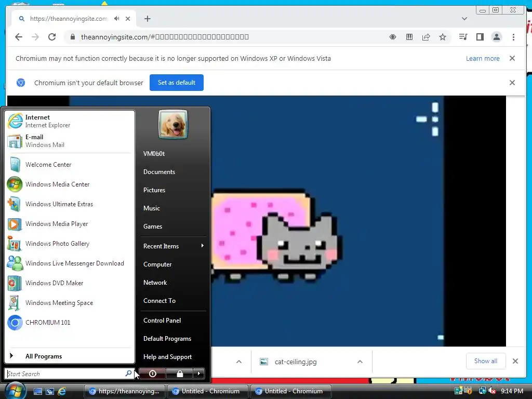This screenshot has width=532, height=399.
Task: Open the tab search chevron
Action: point(464,19)
